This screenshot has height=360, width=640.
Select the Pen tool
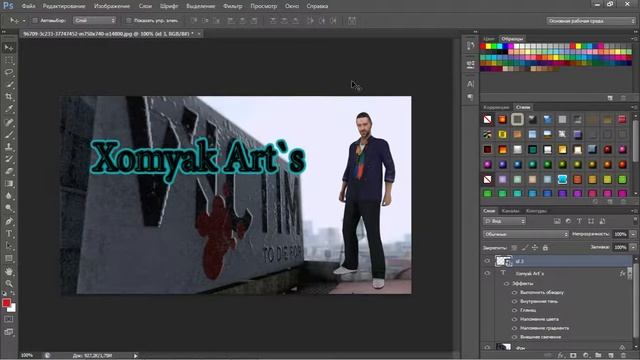(x=9, y=221)
